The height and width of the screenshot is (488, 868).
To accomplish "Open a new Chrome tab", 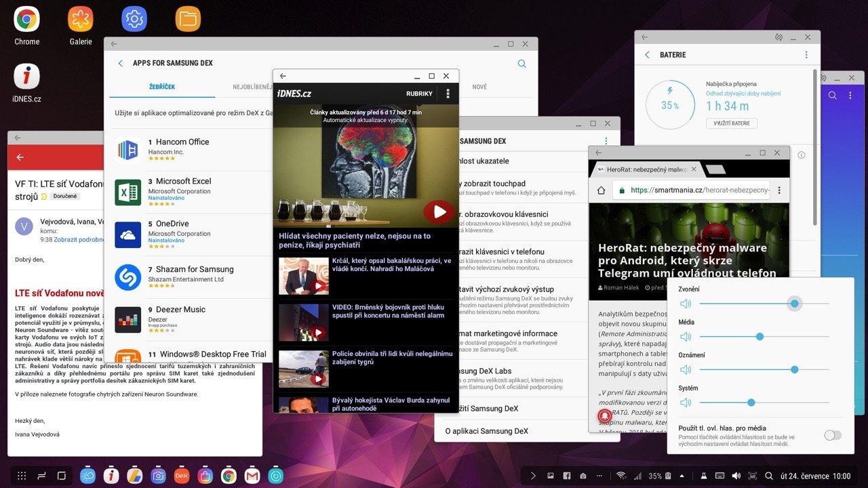I will pyautogui.click(x=715, y=169).
